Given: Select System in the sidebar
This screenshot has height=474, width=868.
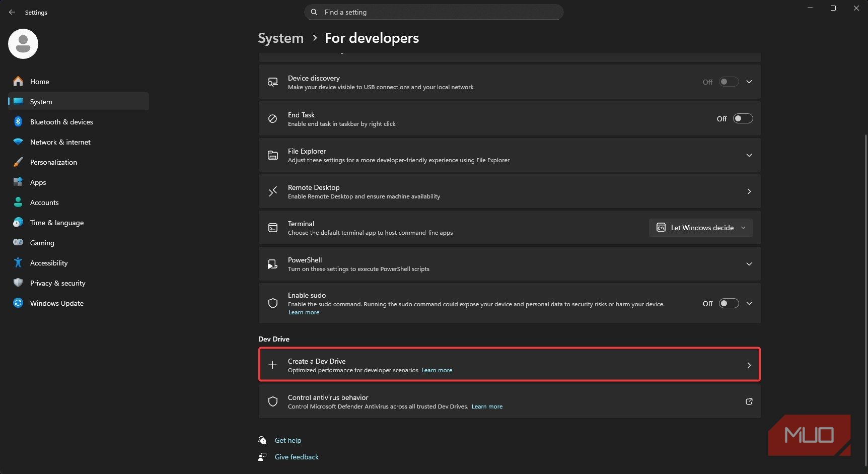Looking at the screenshot, I should pyautogui.click(x=79, y=101).
